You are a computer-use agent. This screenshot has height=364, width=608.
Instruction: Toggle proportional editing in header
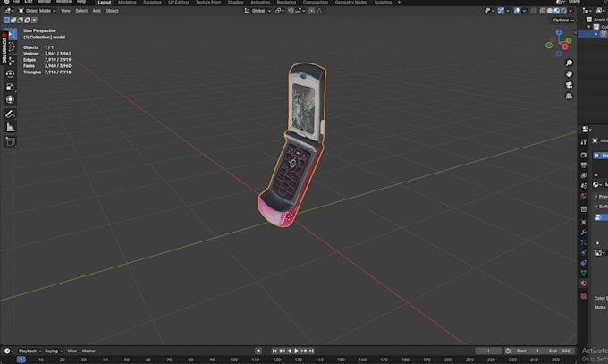(x=311, y=11)
